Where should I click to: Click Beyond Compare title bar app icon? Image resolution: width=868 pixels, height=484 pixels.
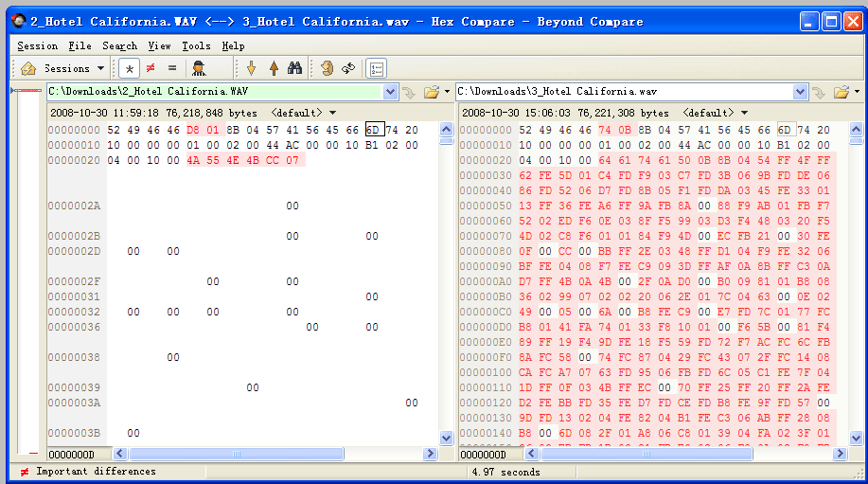pyautogui.click(x=19, y=22)
